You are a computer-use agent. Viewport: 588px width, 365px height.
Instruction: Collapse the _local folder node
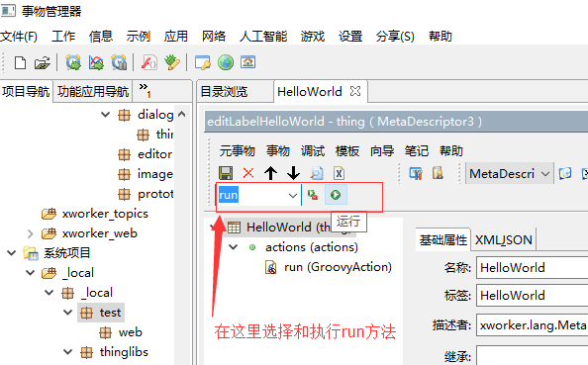[x=31, y=272]
